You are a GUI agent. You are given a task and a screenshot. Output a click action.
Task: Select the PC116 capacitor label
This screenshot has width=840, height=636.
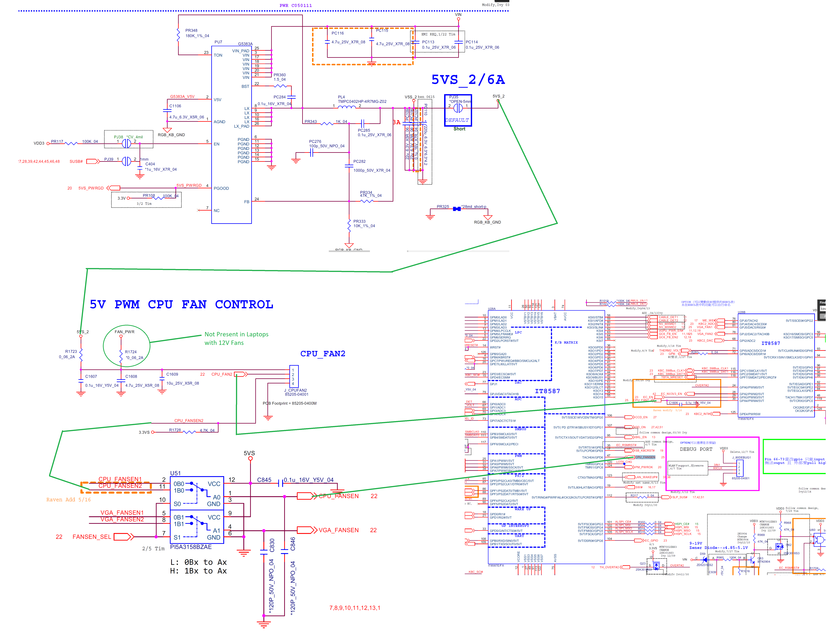pyautogui.click(x=338, y=33)
